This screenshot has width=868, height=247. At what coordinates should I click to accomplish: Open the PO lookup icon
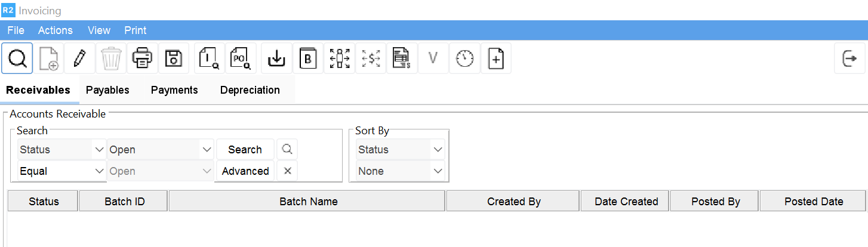point(241,58)
